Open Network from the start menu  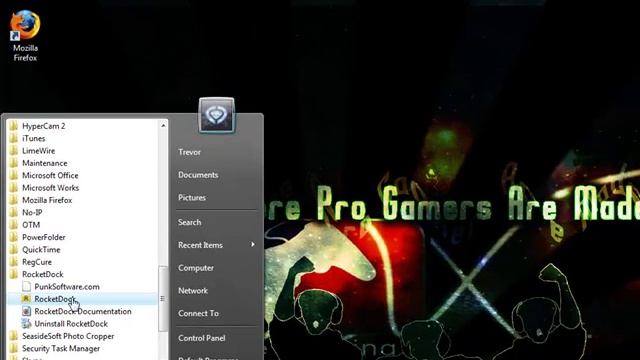[x=193, y=291]
